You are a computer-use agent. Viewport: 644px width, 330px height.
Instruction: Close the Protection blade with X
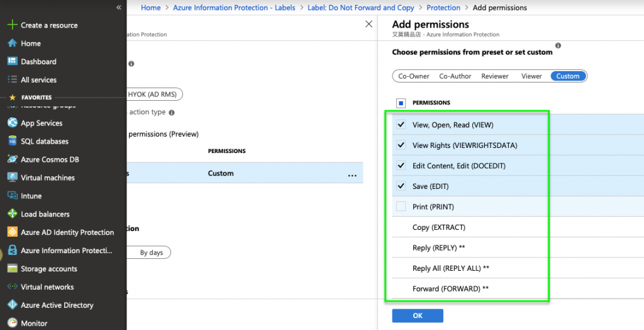[369, 24]
